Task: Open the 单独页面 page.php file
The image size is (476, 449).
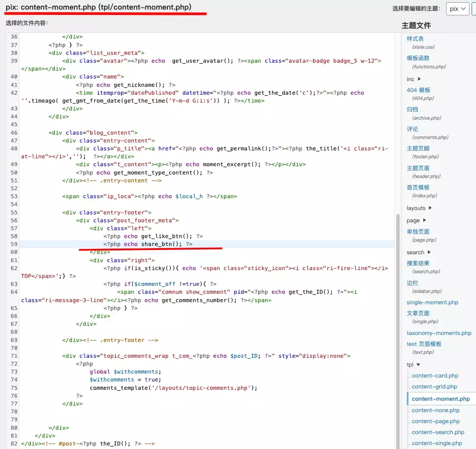Action: (x=418, y=232)
